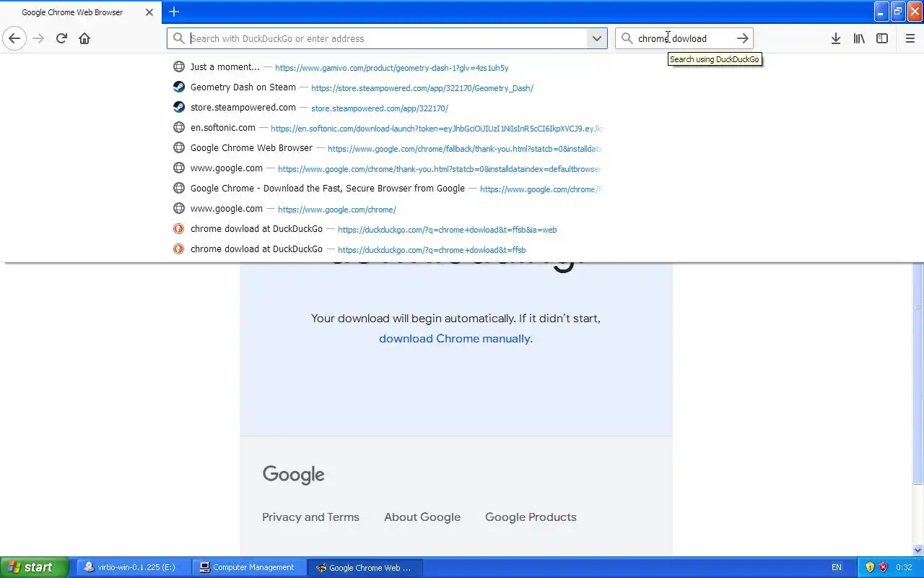Open the home page
Image resolution: width=924 pixels, height=578 pixels.
pyautogui.click(x=84, y=38)
